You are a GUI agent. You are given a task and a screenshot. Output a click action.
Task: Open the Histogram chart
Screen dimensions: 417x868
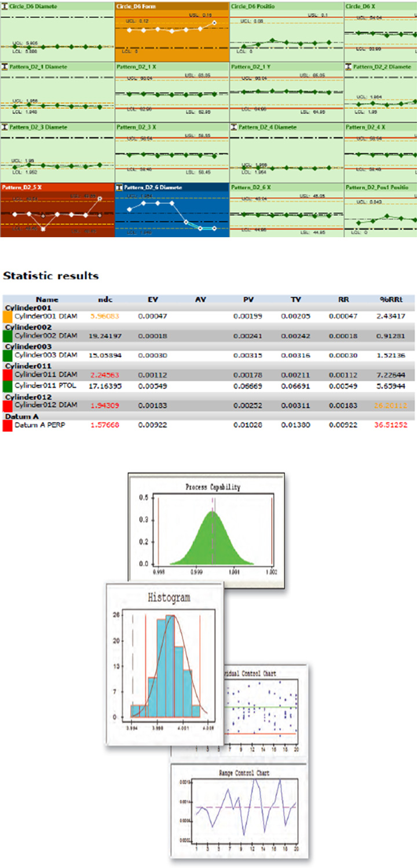(x=165, y=663)
